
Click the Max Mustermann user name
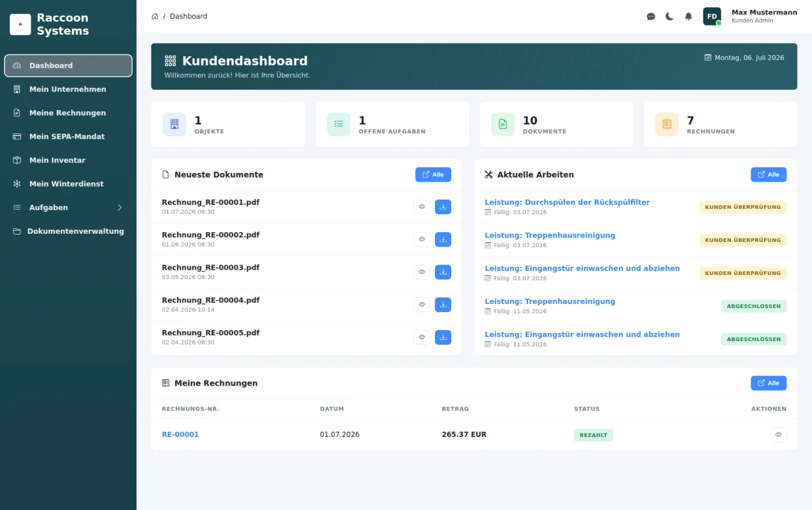point(764,12)
